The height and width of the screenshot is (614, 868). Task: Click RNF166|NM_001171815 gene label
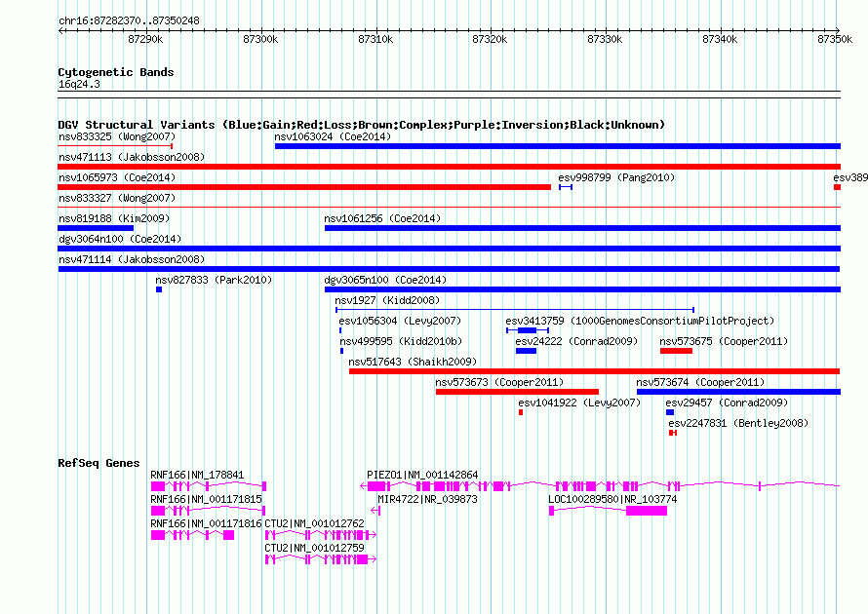(206, 499)
